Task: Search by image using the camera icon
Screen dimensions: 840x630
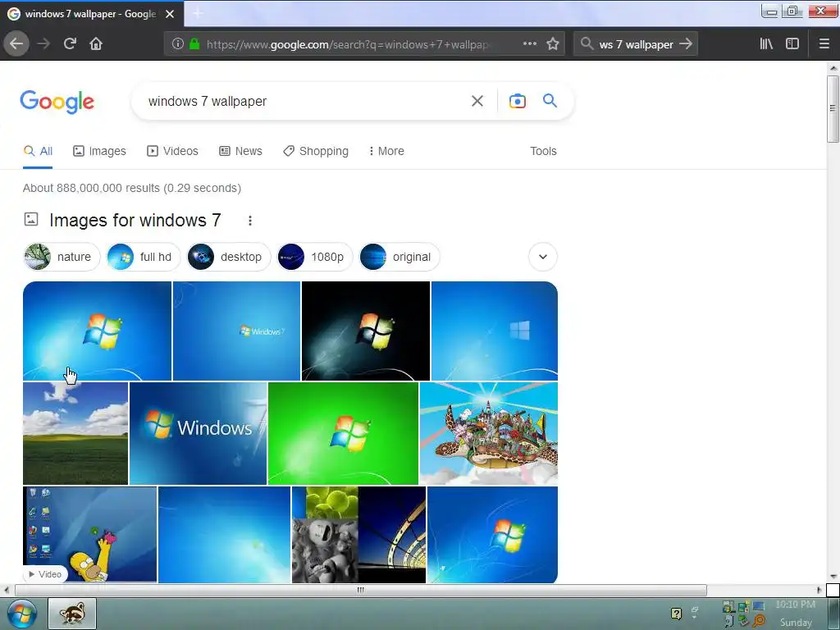Action: [x=517, y=101]
